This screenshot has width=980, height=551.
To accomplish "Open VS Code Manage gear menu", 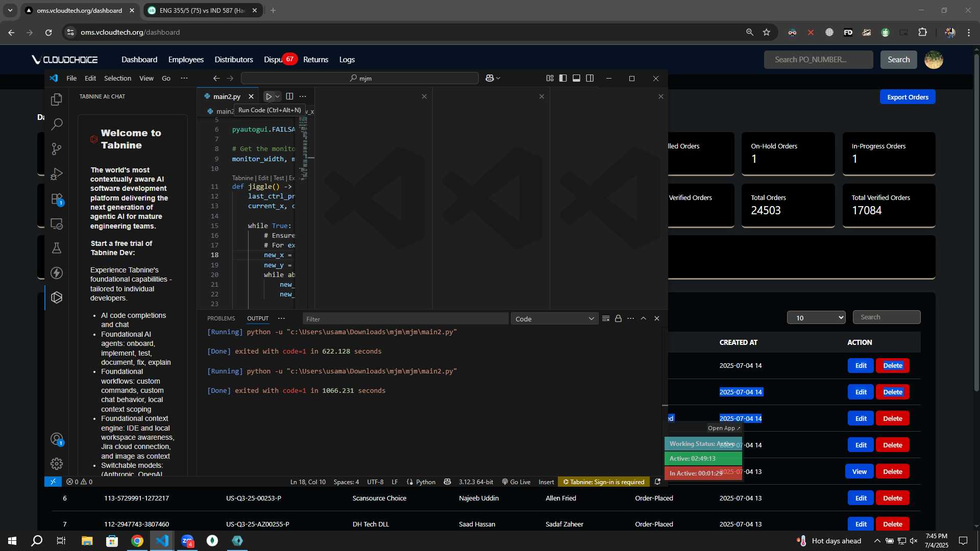I will (57, 464).
